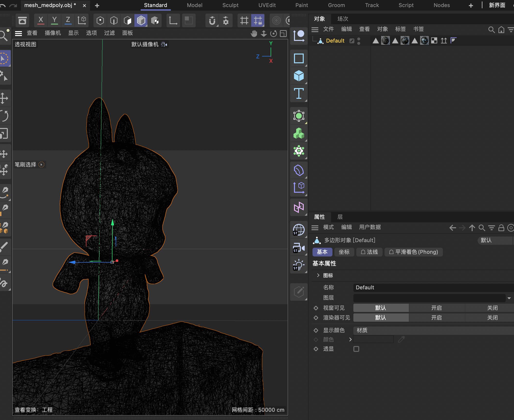Select points mode hexagon icon
The height and width of the screenshot is (420, 514).
pyautogui.click(x=100, y=20)
